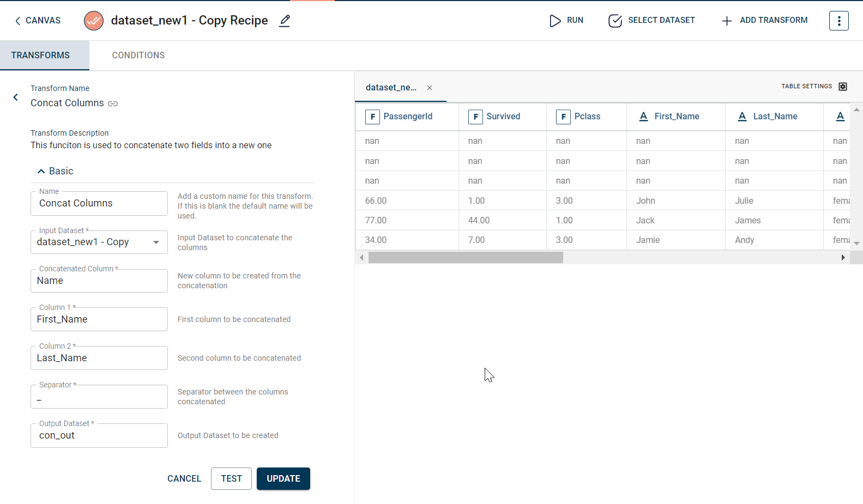
Task: Open the Input Dataset dropdown
Action: [156, 242]
